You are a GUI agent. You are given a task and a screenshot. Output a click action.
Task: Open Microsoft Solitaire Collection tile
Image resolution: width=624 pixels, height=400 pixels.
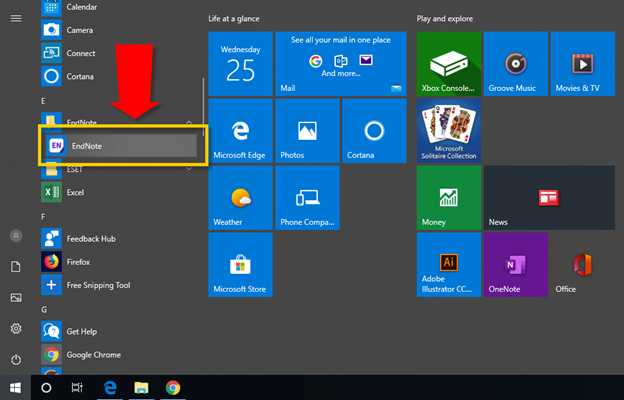(x=448, y=131)
